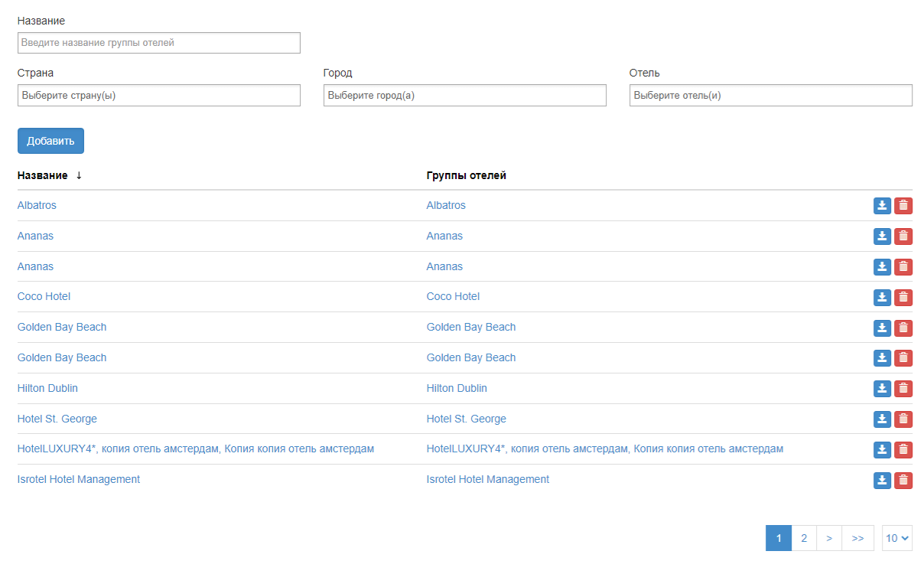The height and width of the screenshot is (561, 924).
Task: Delete the Isrotel Hotel Management row
Action: coord(903,480)
